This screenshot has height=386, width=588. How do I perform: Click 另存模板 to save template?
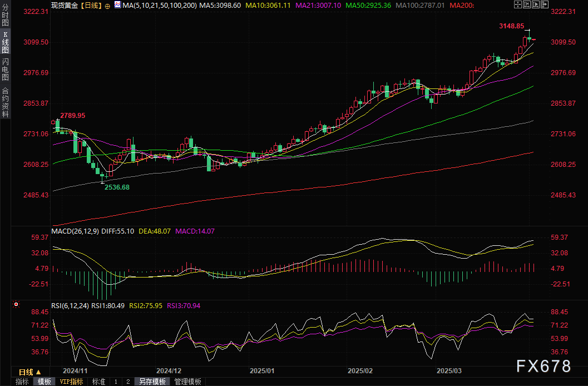pos(152,382)
